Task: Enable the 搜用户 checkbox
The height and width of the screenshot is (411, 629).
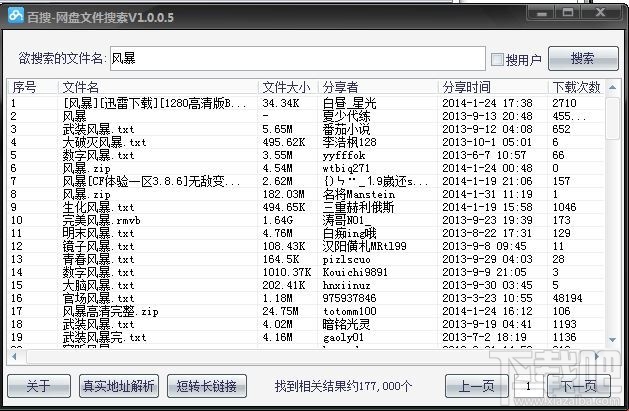Action: click(x=497, y=60)
